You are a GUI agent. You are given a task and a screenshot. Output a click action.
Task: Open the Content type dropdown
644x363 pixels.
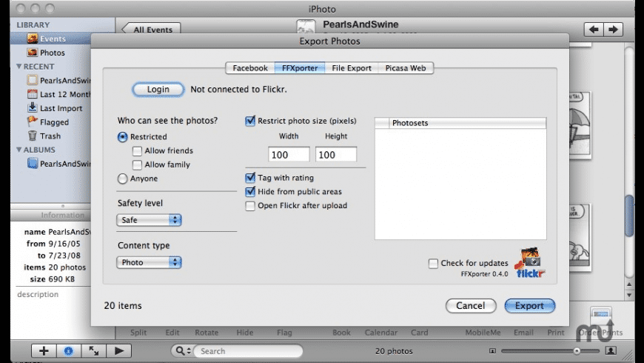pyautogui.click(x=149, y=262)
